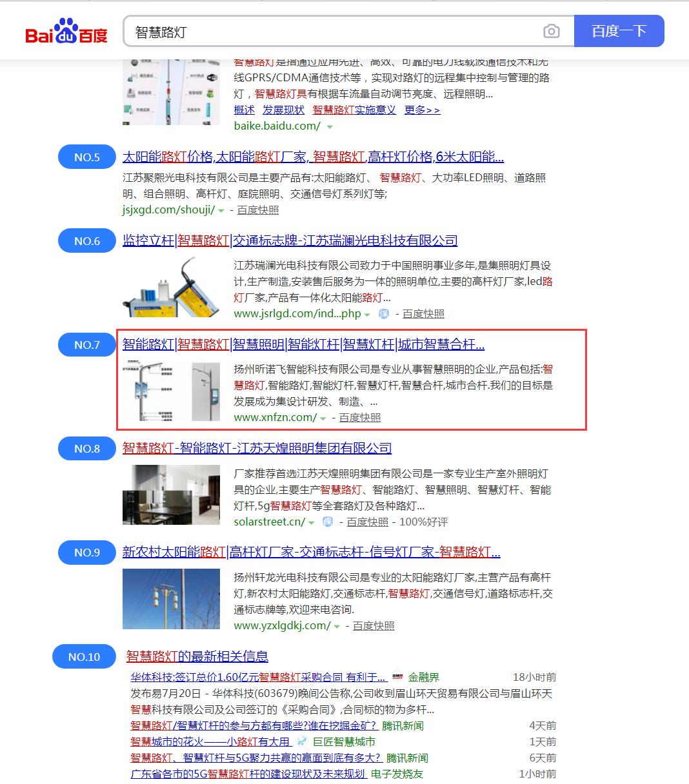Click the Baidu logo
Viewport: 689px width, 784px height.
click(x=66, y=31)
